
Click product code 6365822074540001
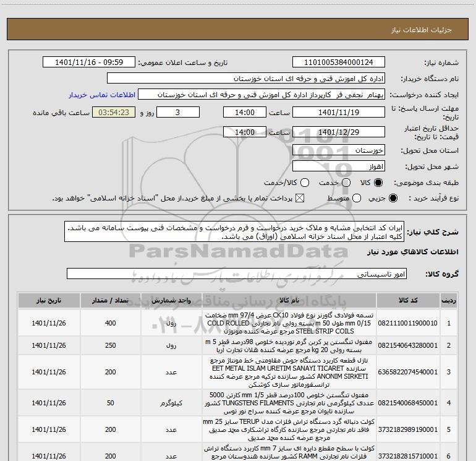408,372
